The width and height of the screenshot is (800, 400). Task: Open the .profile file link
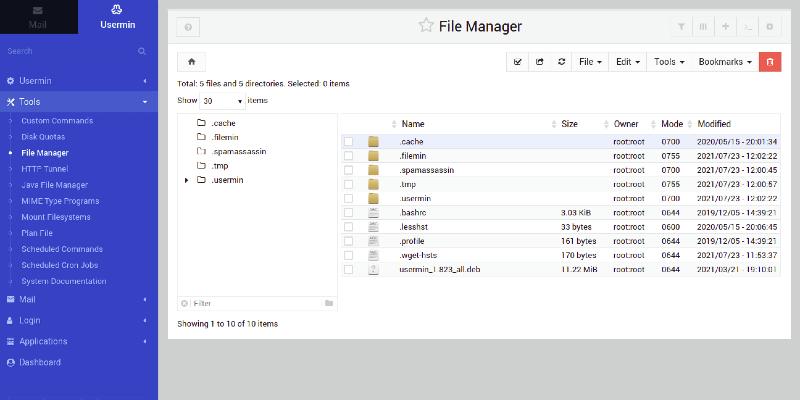(412, 241)
